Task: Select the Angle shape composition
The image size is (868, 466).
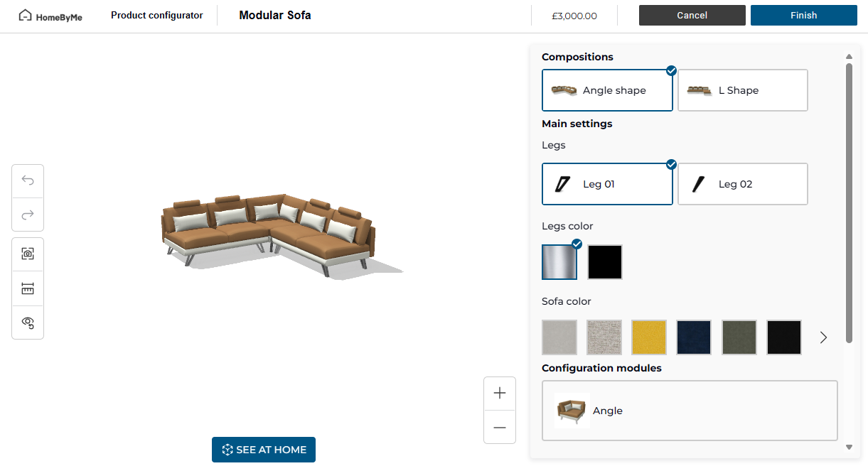Action: click(607, 90)
